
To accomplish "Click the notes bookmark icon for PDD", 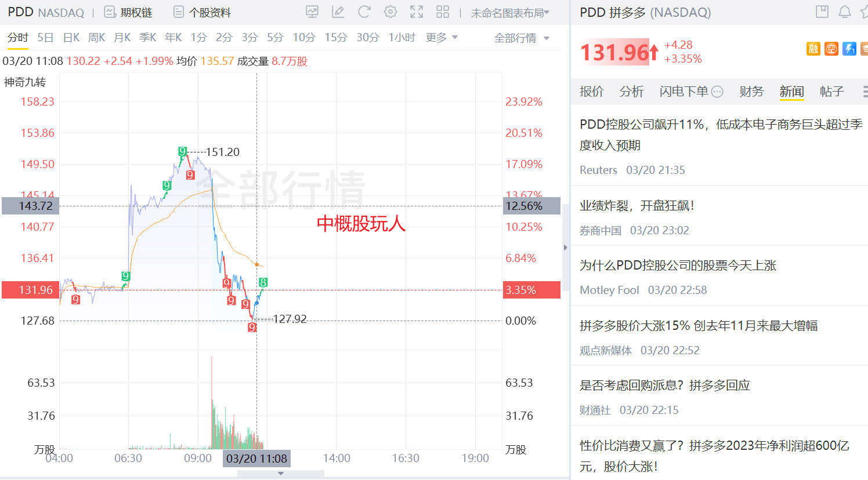I will coord(822,12).
